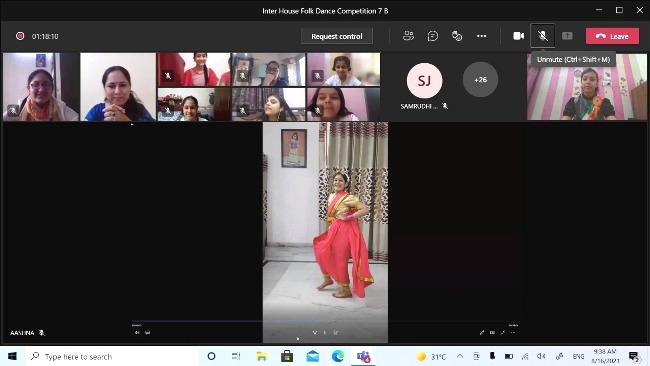The width and height of the screenshot is (650, 366).
Task: Click the shared dance video
Action: point(325,232)
